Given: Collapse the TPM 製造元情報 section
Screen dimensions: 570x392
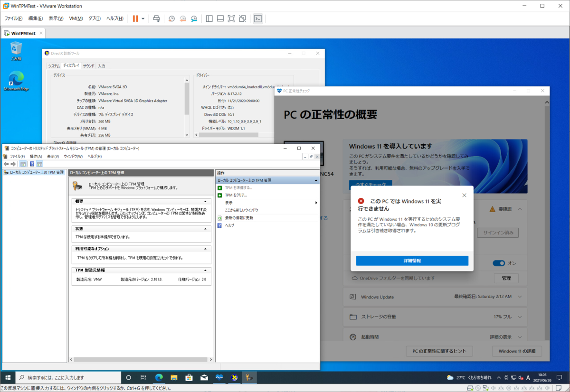Looking at the screenshot, I should [205, 270].
